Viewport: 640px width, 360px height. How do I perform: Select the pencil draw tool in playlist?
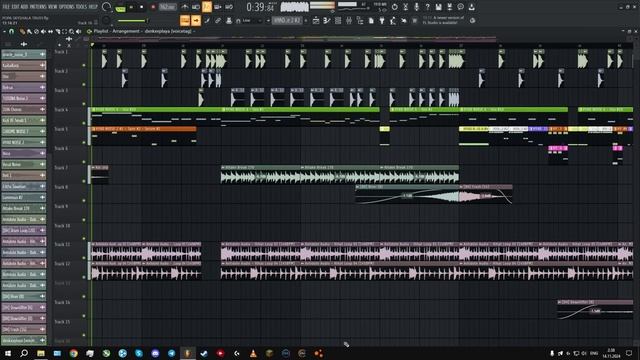(22, 31)
